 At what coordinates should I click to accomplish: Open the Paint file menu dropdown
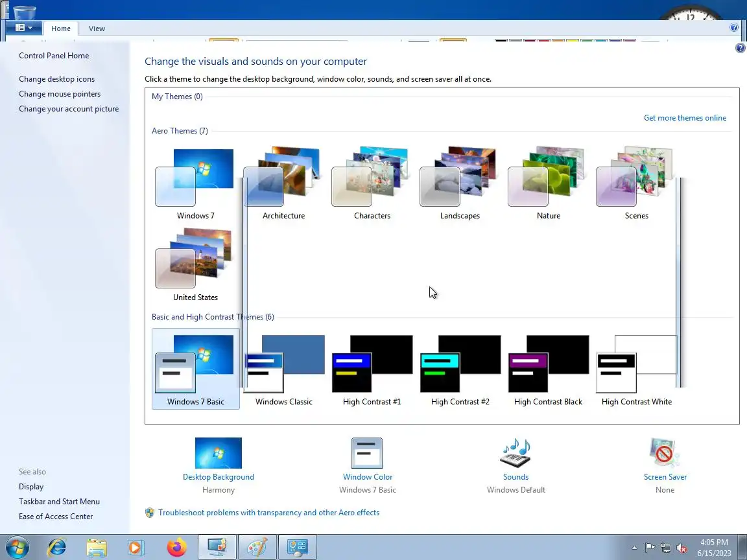point(24,28)
